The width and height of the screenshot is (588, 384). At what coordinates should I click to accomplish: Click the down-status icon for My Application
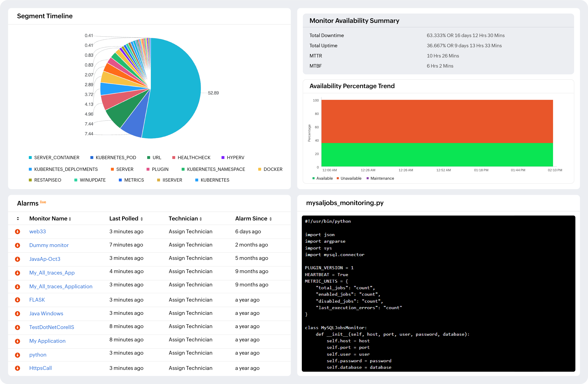coord(18,341)
